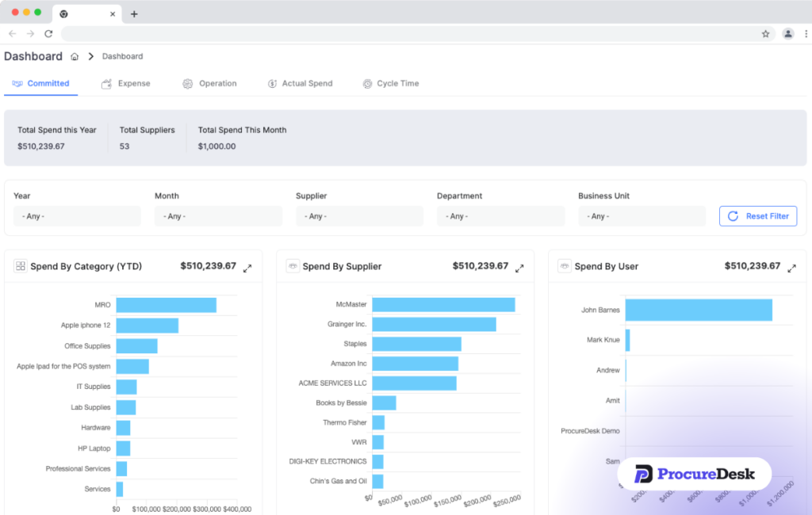Click the 'ProcureDesk Demo' user label

coord(590,431)
